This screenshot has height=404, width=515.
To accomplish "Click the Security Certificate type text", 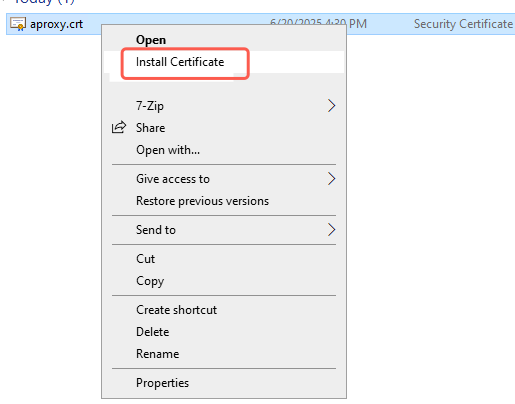I will click(463, 24).
